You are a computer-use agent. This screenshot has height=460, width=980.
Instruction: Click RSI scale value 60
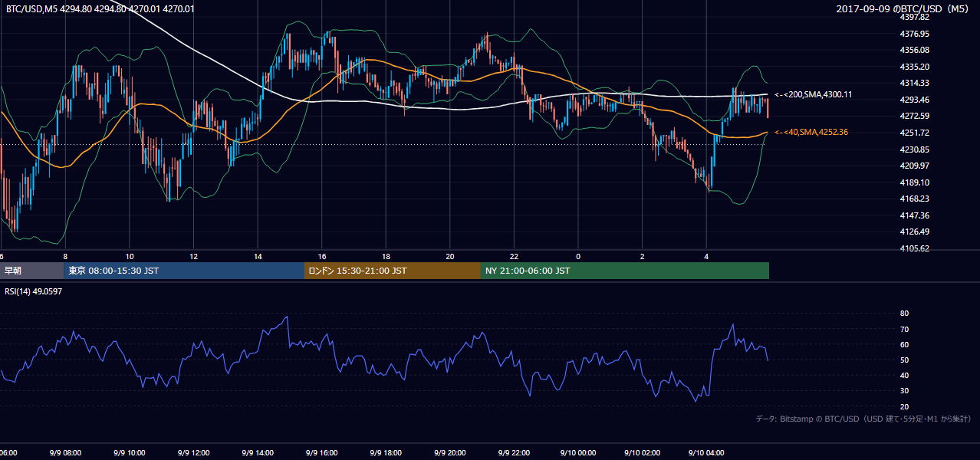[x=904, y=344]
